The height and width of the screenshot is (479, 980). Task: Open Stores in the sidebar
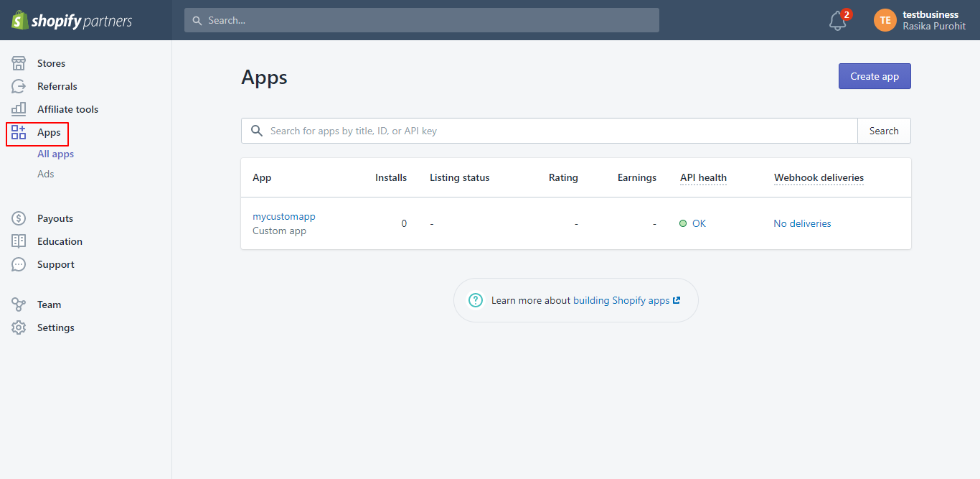(x=51, y=63)
